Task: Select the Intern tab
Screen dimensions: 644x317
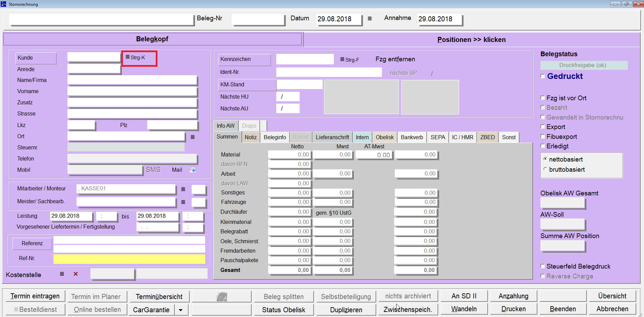Action: [x=362, y=137]
